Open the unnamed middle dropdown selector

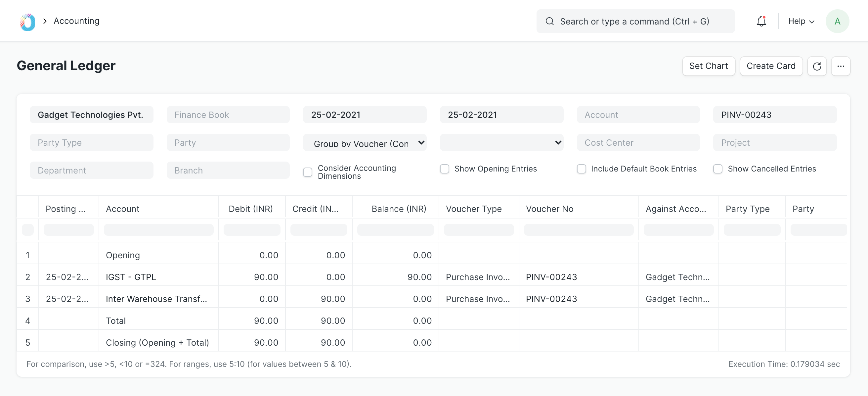click(502, 142)
